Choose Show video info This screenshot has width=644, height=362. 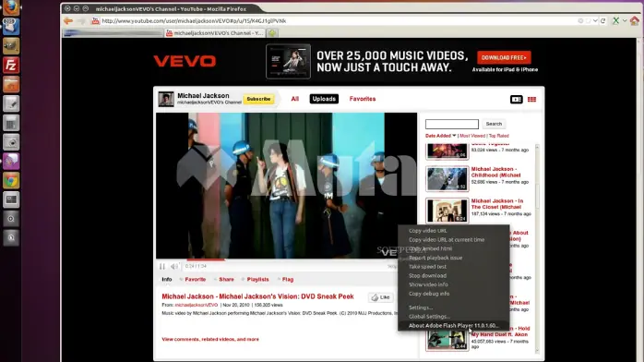coord(428,284)
